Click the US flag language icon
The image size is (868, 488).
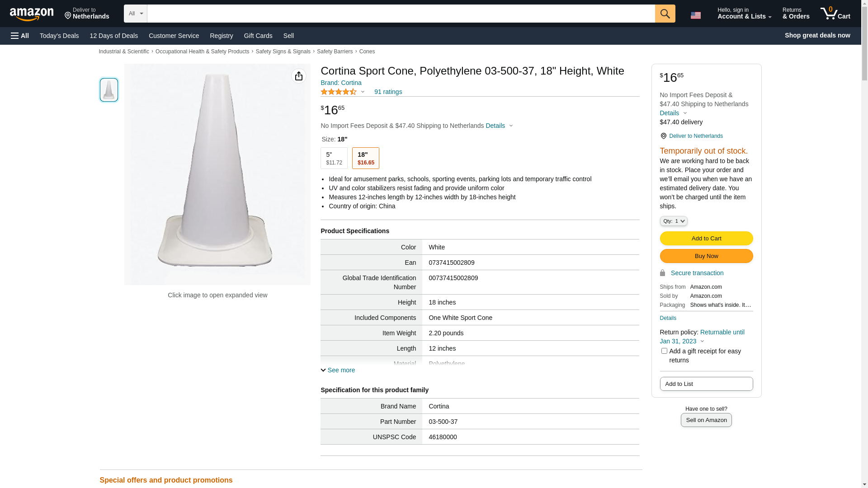(x=695, y=15)
